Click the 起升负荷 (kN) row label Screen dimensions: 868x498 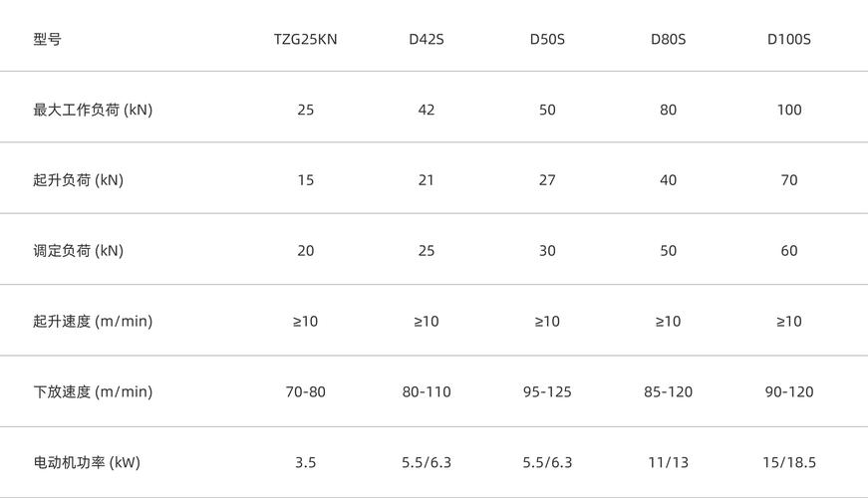pos(78,180)
